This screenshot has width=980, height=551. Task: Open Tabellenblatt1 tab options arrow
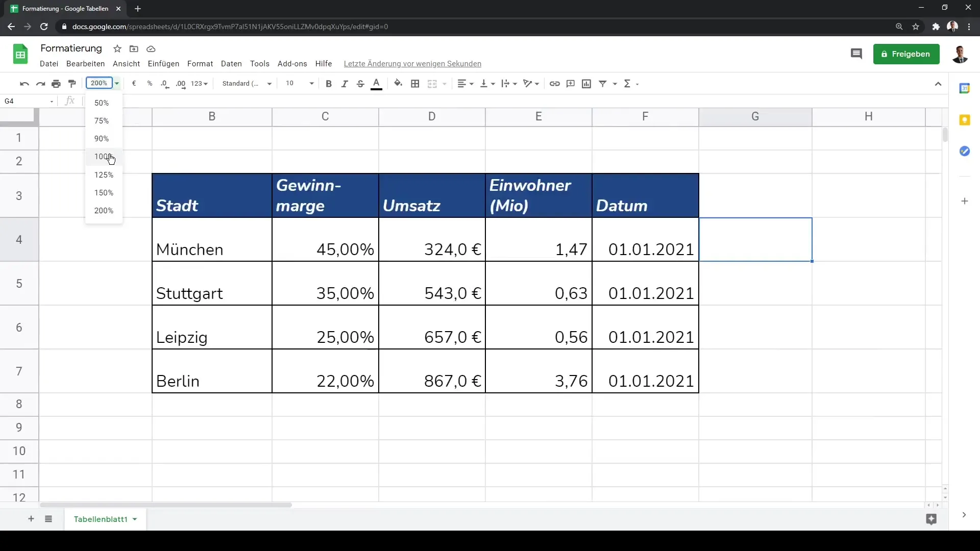click(x=135, y=519)
